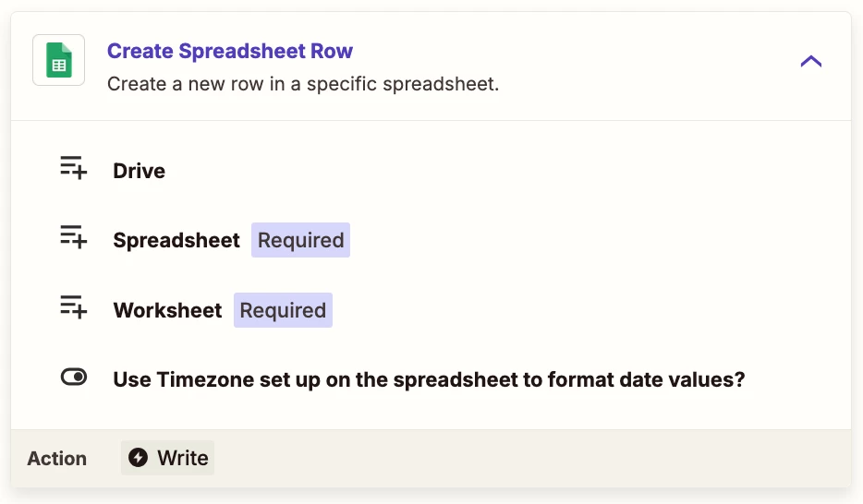Click the list-plus icon beside Spreadsheet
The height and width of the screenshot is (504, 863).
point(74,237)
